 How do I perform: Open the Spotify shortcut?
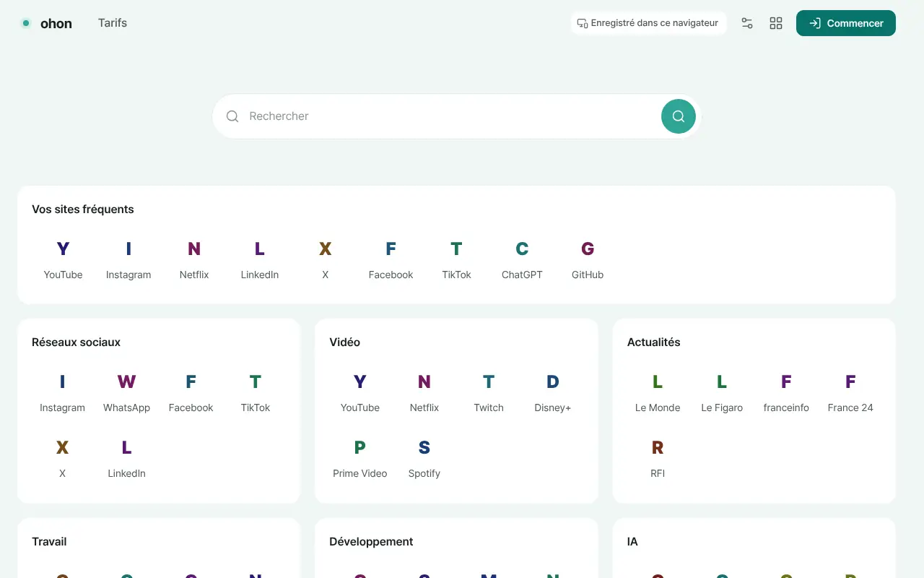point(424,459)
